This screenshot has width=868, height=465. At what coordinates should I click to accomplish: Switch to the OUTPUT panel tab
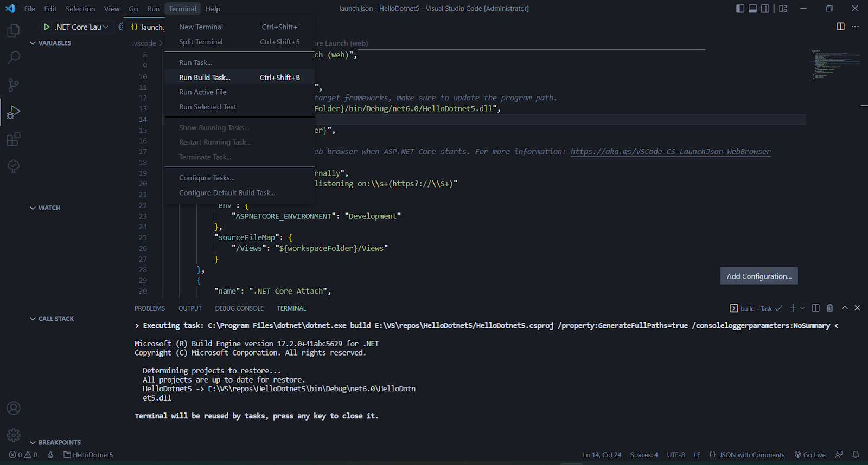point(190,308)
